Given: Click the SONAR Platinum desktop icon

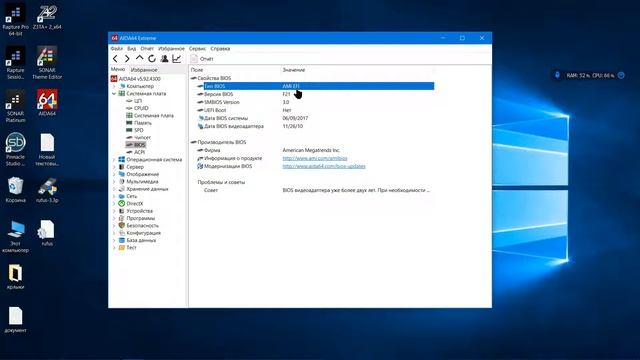Looking at the screenshot, I should [x=16, y=107].
